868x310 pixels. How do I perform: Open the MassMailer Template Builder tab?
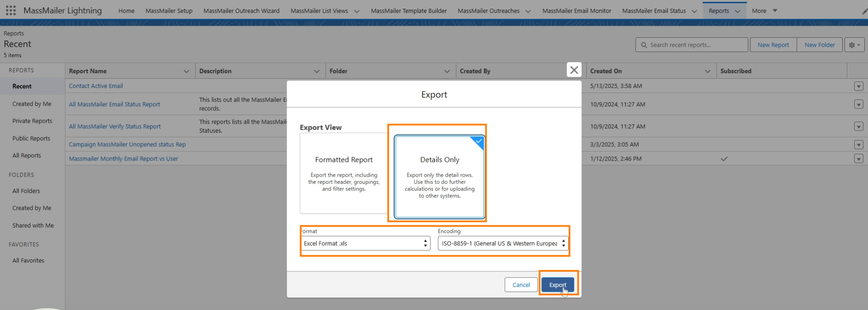point(408,11)
